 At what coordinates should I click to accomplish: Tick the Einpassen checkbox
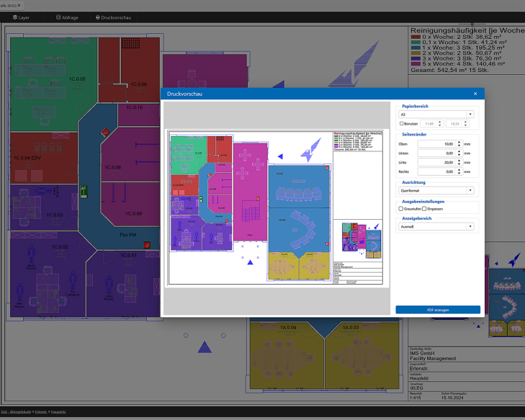tap(424, 208)
